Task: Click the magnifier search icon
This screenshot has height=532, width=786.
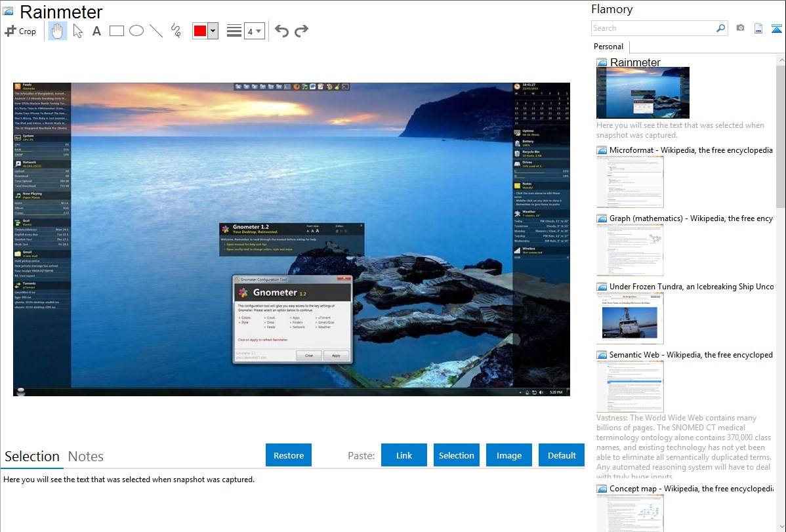Action: point(720,28)
